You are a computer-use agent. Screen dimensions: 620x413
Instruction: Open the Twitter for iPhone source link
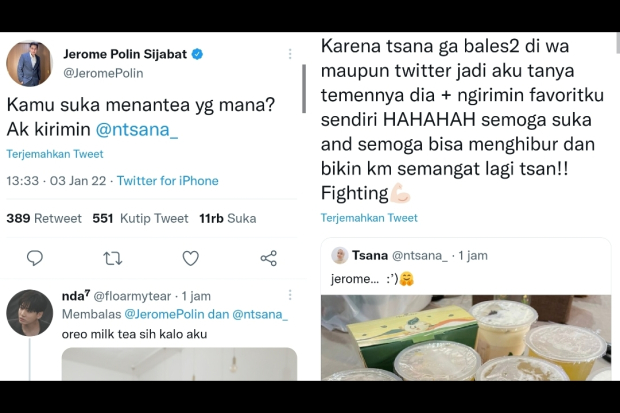coord(168,181)
